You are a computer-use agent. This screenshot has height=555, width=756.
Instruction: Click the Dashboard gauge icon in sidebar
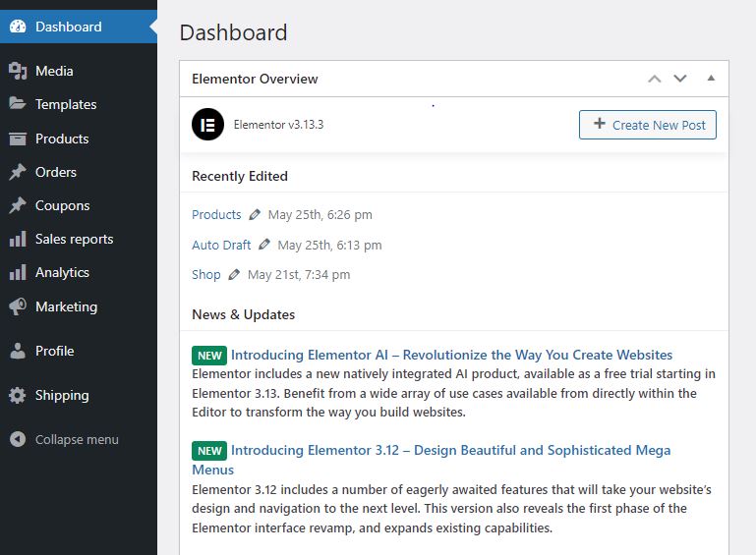[x=18, y=27]
